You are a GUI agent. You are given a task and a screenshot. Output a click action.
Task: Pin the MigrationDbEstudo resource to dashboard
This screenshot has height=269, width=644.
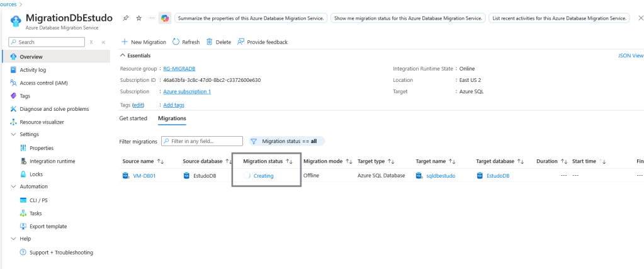(127, 18)
